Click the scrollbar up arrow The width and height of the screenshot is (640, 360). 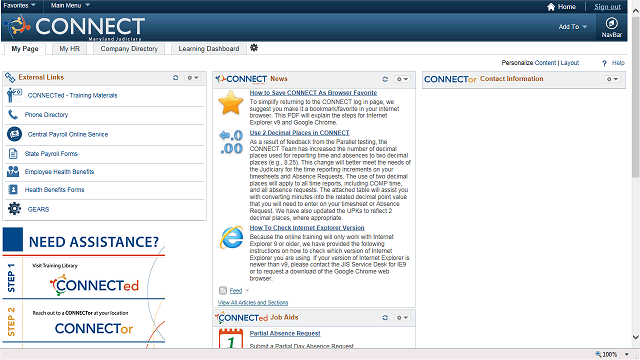636,11
